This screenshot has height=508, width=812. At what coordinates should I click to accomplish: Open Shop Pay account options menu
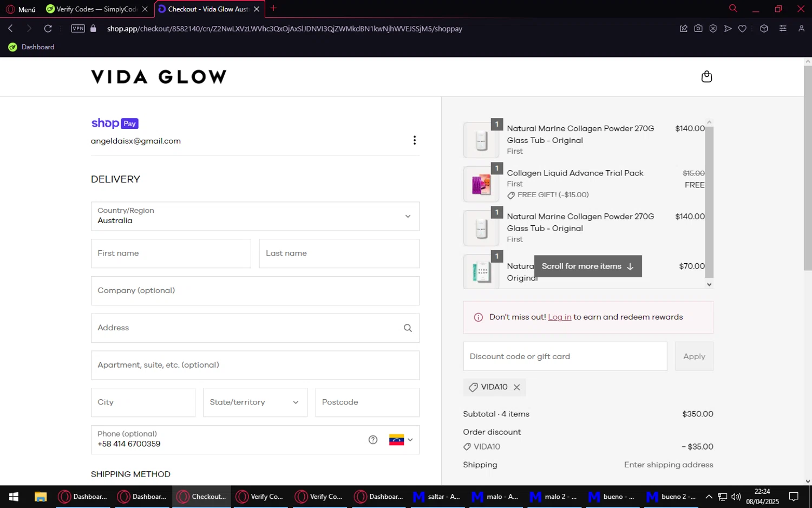[x=415, y=140]
